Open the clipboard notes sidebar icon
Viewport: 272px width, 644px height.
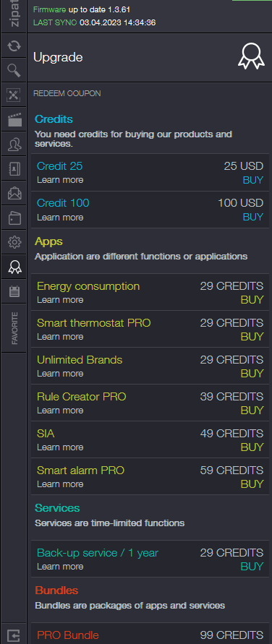pyautogui.click(x=14, y=292)
